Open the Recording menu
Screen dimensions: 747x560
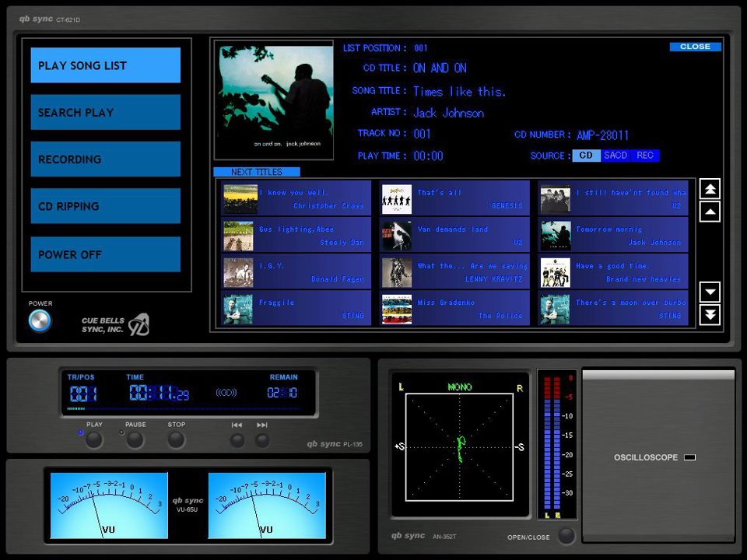tap(105, 159)
